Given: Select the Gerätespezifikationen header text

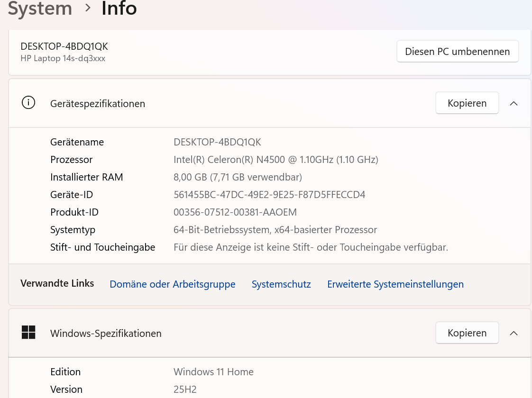Looking at the screenshot, I should tap(98, 104).
